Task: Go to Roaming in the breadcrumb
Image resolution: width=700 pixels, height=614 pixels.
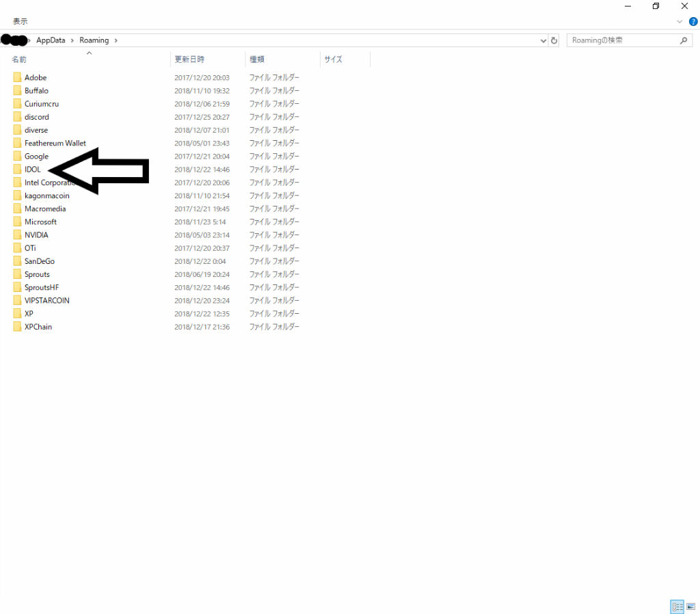Action: pyautogui.click(x=94, y=40)
